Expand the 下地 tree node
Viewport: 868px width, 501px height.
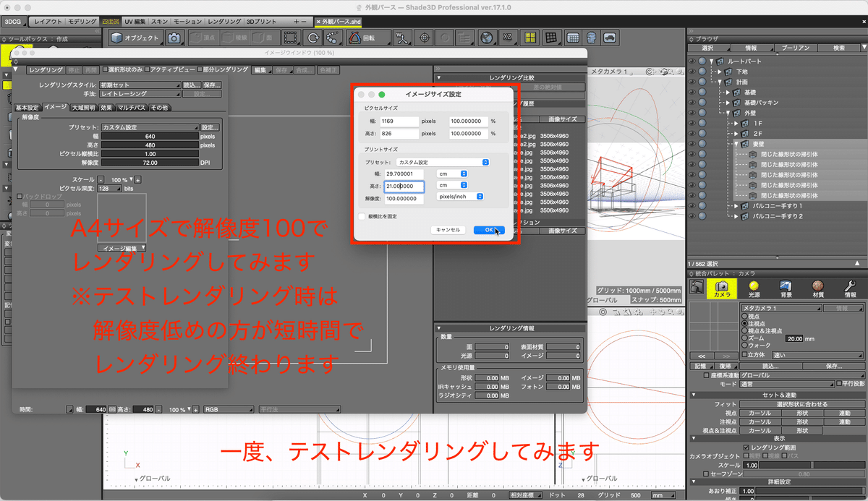(x=721, y=72)
